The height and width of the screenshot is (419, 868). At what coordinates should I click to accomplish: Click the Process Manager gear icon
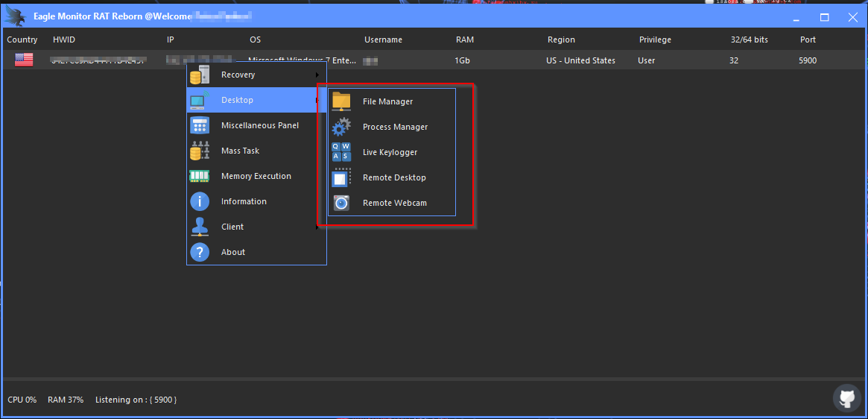point(341,127)
